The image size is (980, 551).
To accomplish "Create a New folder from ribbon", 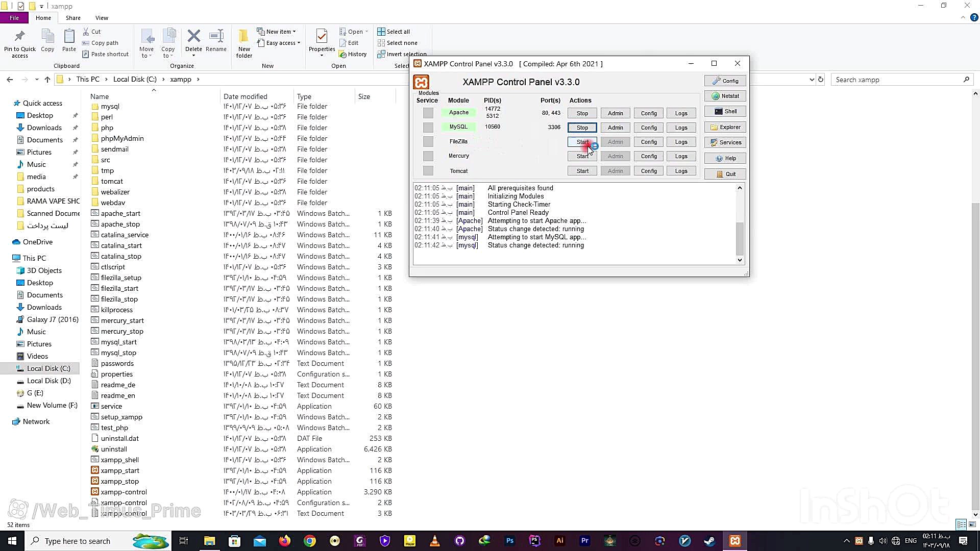I will (244, 44).
